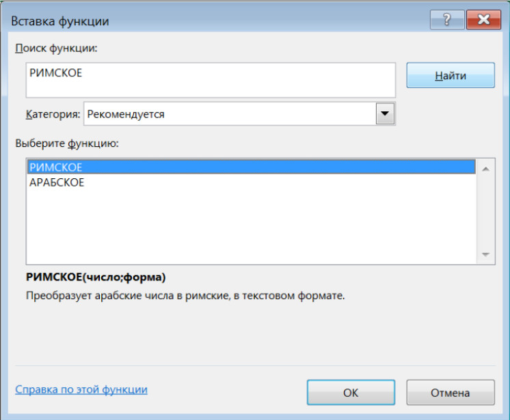Close the Вставка функции dialog
This screenshot has height=420, width=510.
click(x=483, y=20)
